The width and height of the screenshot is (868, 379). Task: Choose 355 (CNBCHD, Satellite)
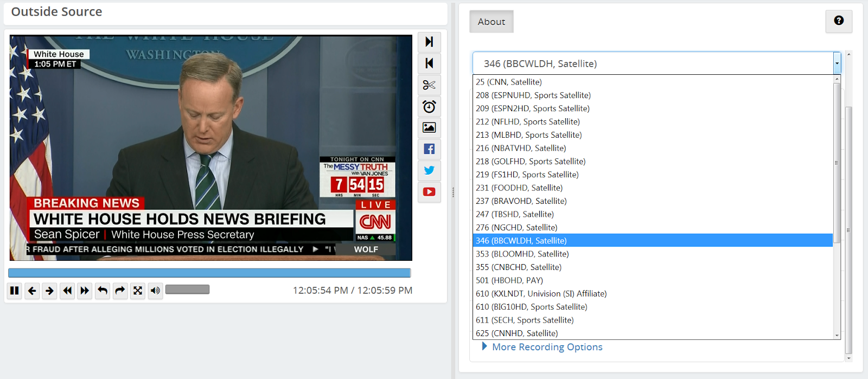click(653, 267)
